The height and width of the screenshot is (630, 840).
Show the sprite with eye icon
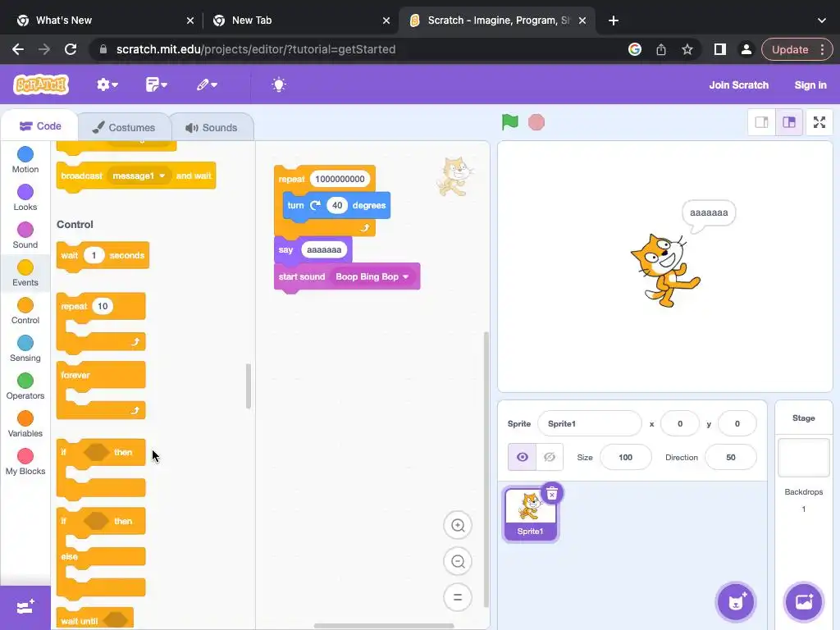coord(523,457)
